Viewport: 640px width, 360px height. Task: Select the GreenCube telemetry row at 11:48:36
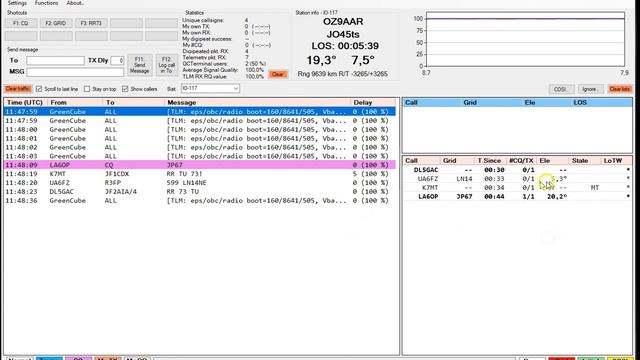click(x=200, y=201)
